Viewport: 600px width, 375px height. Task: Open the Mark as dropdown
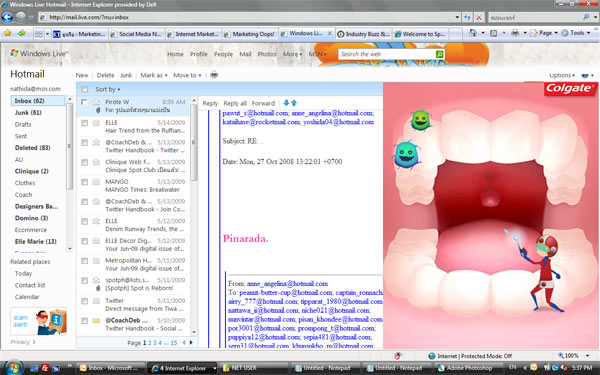(x=154, y=75)
